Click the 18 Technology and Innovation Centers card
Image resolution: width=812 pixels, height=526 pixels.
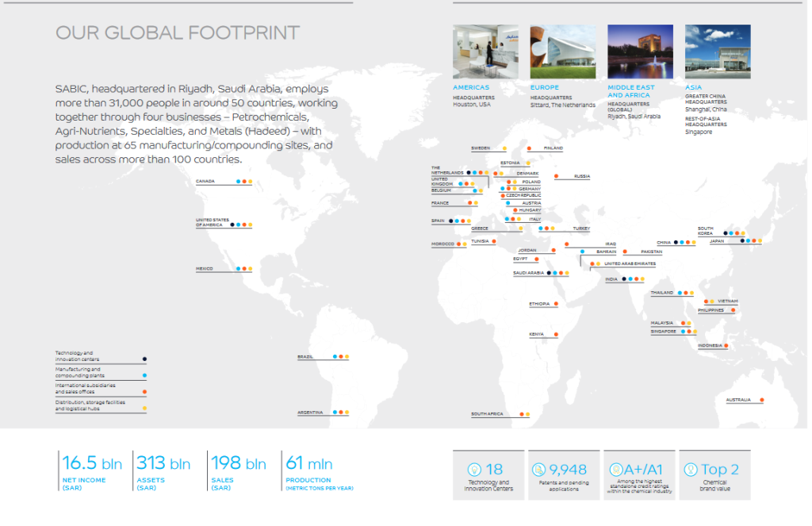click(488, 475)
